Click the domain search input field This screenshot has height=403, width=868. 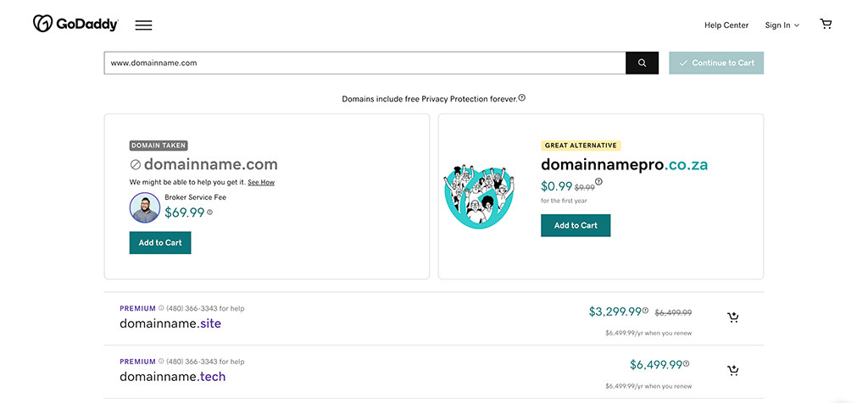coord(364,63)
